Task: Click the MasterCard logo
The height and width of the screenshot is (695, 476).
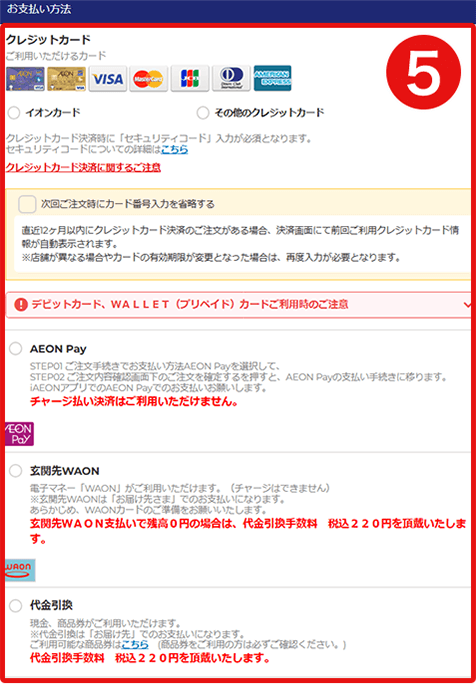Action: coord(149,79)
